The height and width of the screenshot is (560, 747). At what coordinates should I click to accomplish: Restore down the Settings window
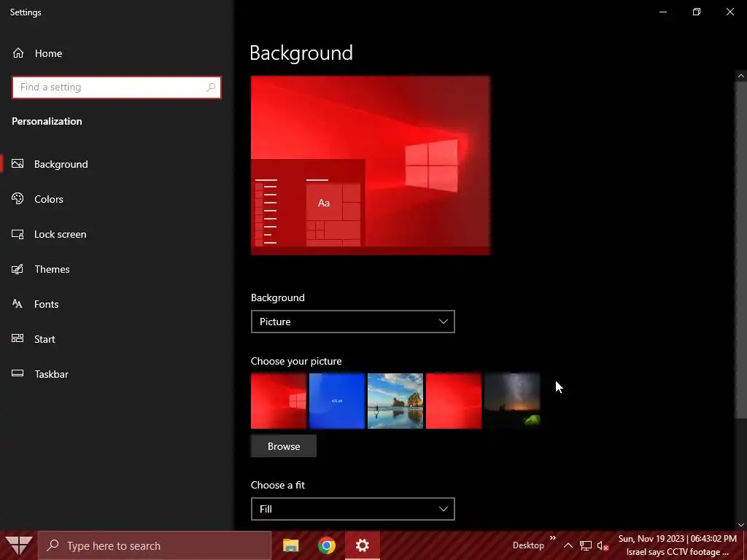point(697,12)
